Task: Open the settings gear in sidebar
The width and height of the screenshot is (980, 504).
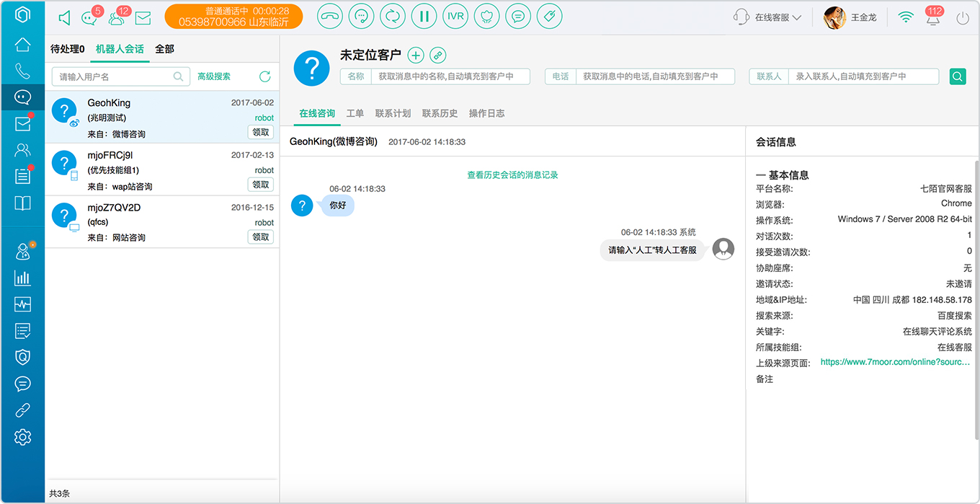Action: pos(22,436)
